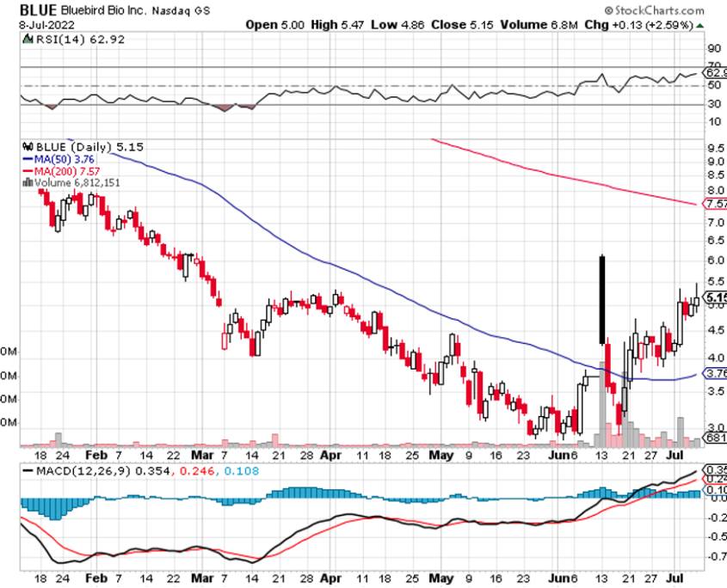
Task: Click the 9.5 price axis label
Action: [x=716, y=148]
